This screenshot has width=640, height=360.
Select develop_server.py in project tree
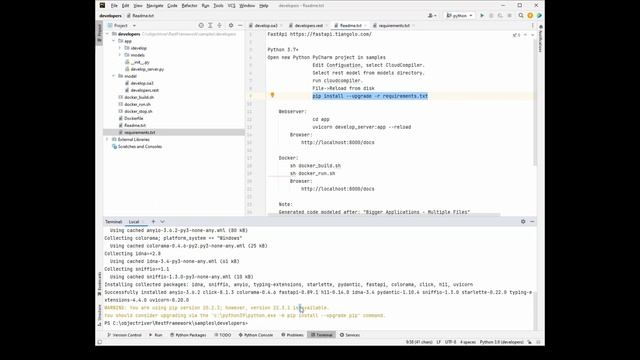click(x=147, y=69)
